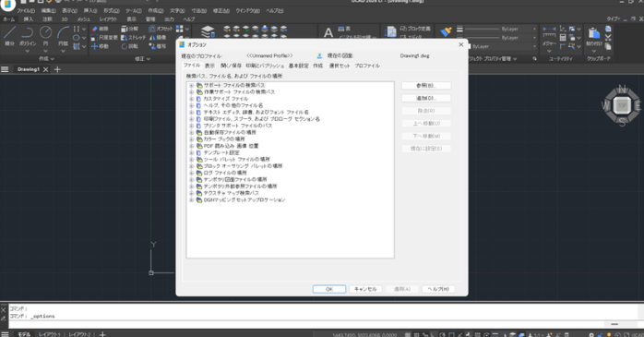Image resolution: width=644 pixels, height=337 pixels.
Task: Click the 削除 (Erase) tool
Action: click(100, 29)
